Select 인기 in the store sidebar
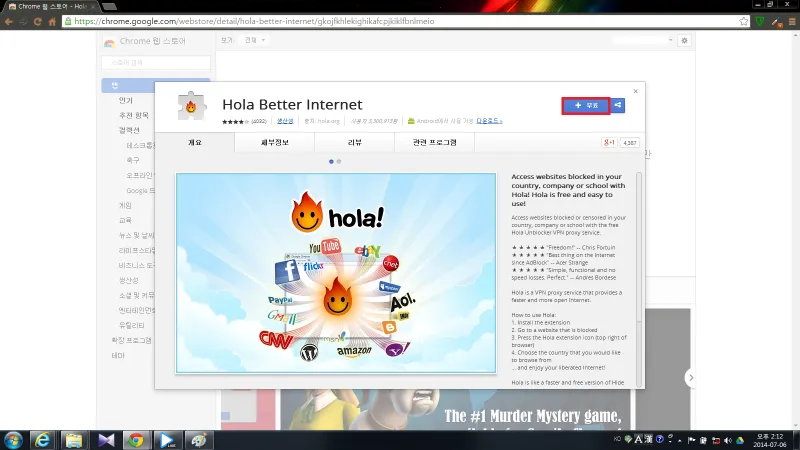This screenshot has height=450, width=800. (x=126, y=101)
